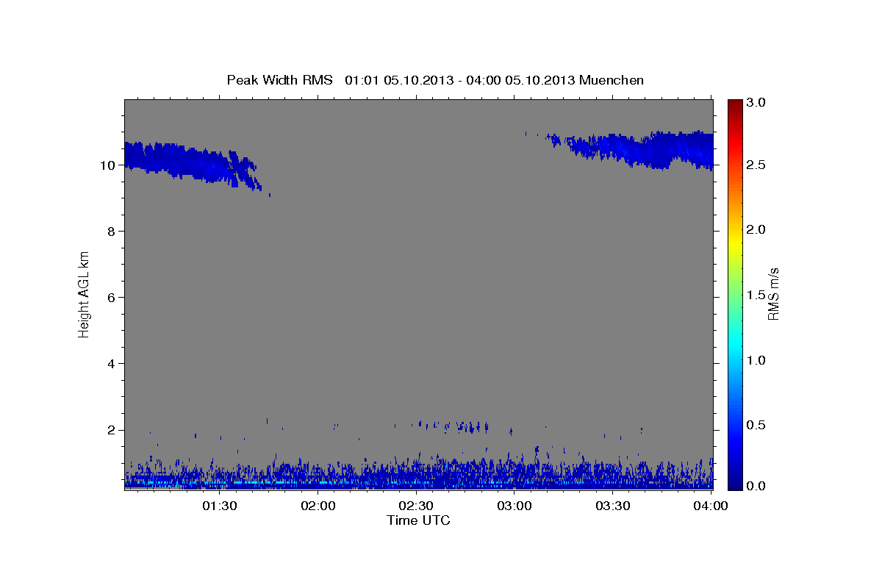Click the height tick label 6
The image size is (882, 588).
click(112, 298)
